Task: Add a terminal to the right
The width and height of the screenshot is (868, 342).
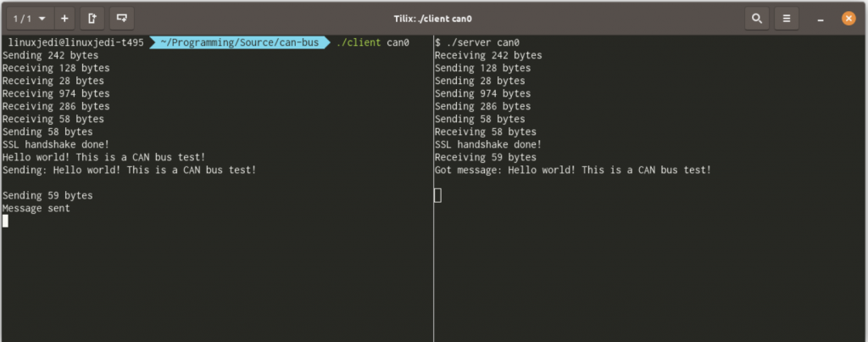Action: [x=92, y=19]
